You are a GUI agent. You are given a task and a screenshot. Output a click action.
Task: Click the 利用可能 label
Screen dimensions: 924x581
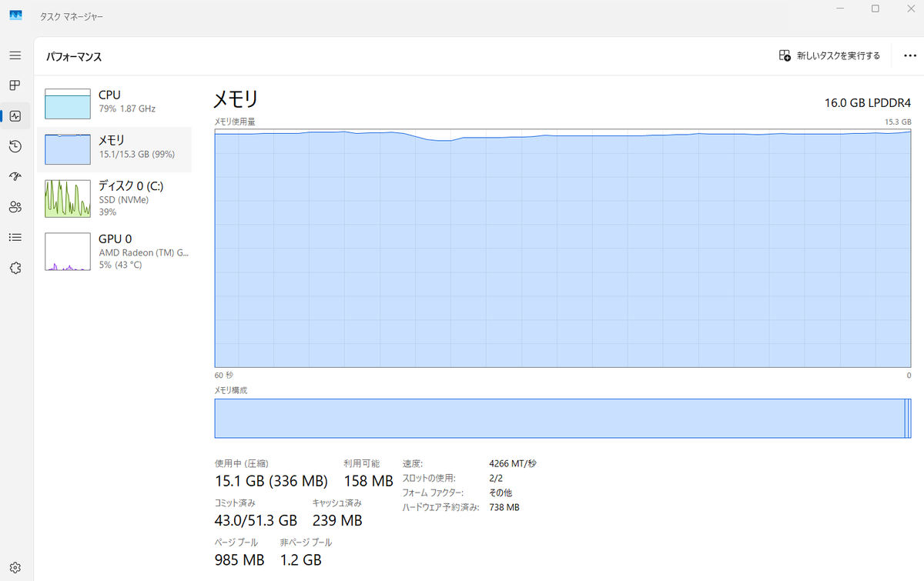pos(361,463)
